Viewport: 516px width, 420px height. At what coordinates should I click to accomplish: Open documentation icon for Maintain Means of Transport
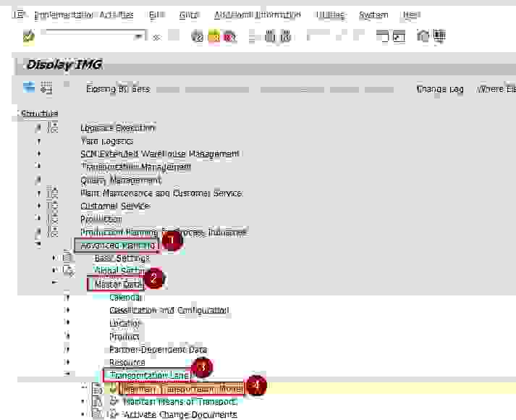coord(98,401)
